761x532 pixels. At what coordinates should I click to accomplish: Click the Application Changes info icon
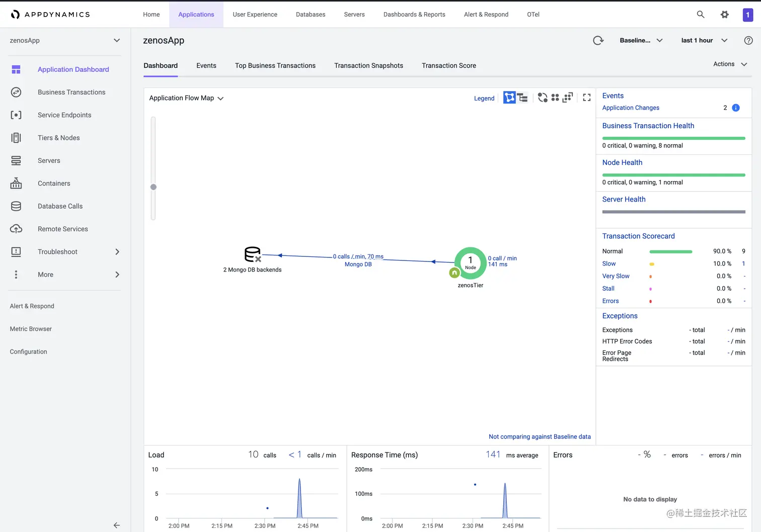click(x=736, y=108)
